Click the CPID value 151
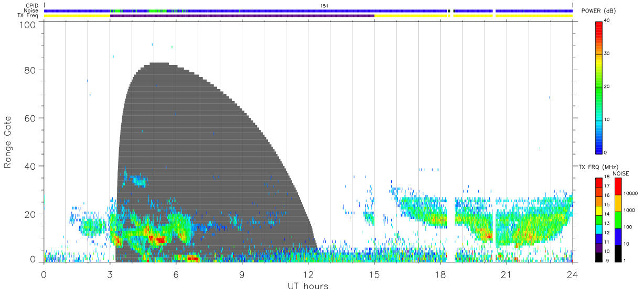 coord(324,6)
